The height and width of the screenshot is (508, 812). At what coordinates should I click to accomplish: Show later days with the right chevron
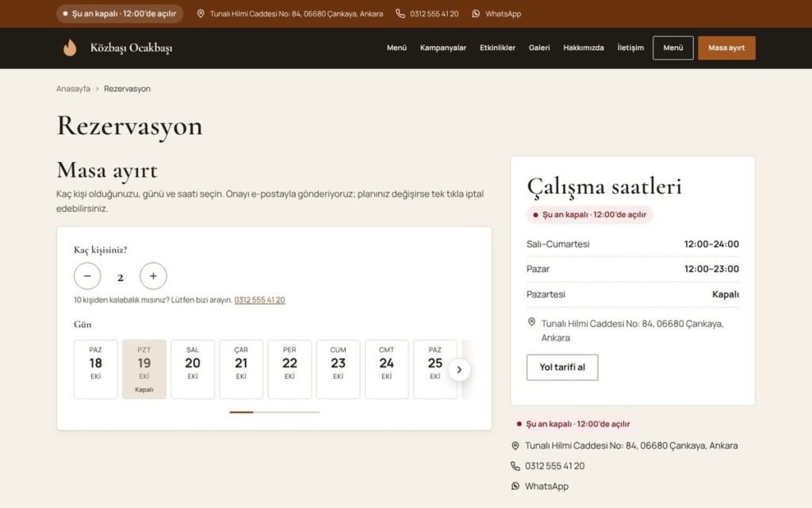coord(459,370)
